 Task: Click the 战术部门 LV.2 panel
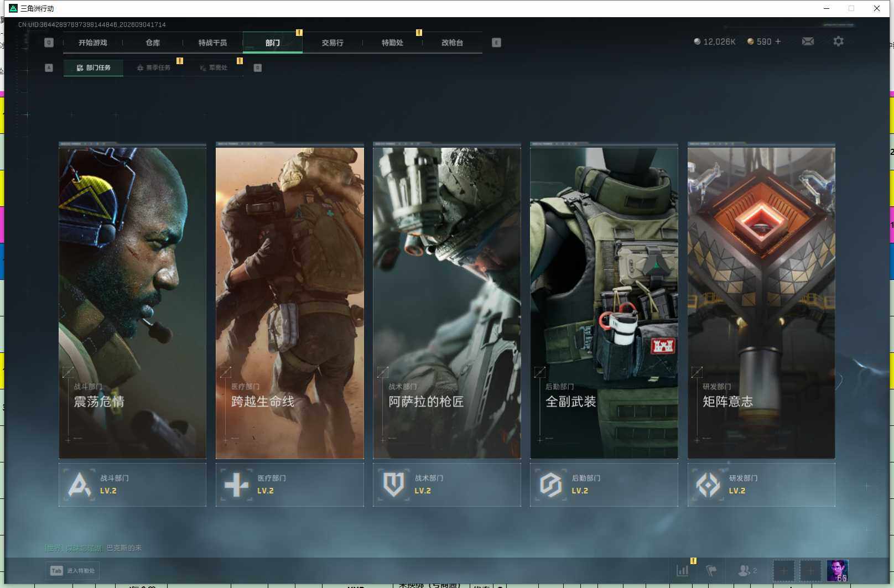(446, 485)
